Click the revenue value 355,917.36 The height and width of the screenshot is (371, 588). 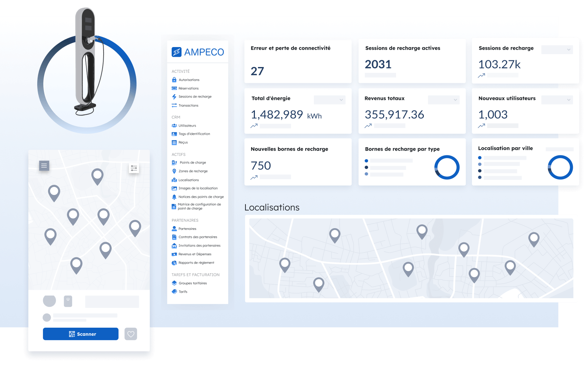[394, 115]
